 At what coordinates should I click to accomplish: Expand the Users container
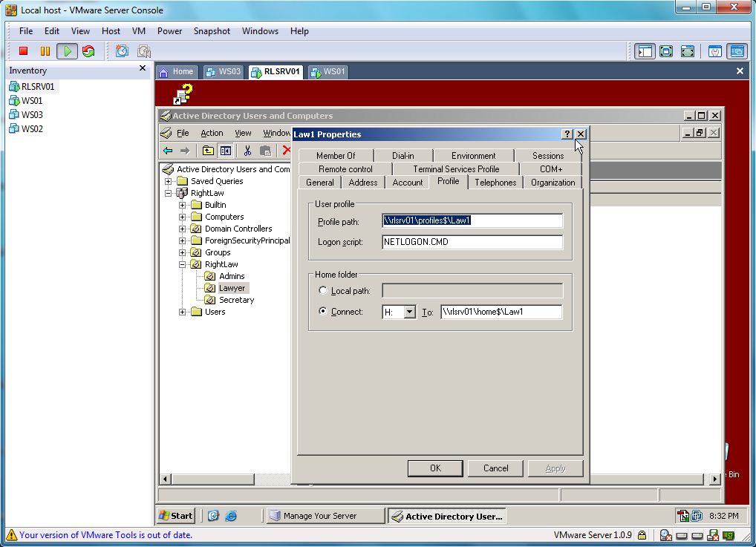pos(182,312)
